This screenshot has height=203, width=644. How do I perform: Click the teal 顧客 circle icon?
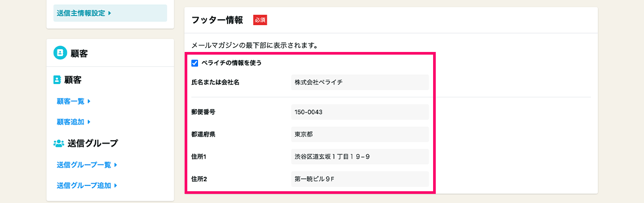(x=60, y=53)
